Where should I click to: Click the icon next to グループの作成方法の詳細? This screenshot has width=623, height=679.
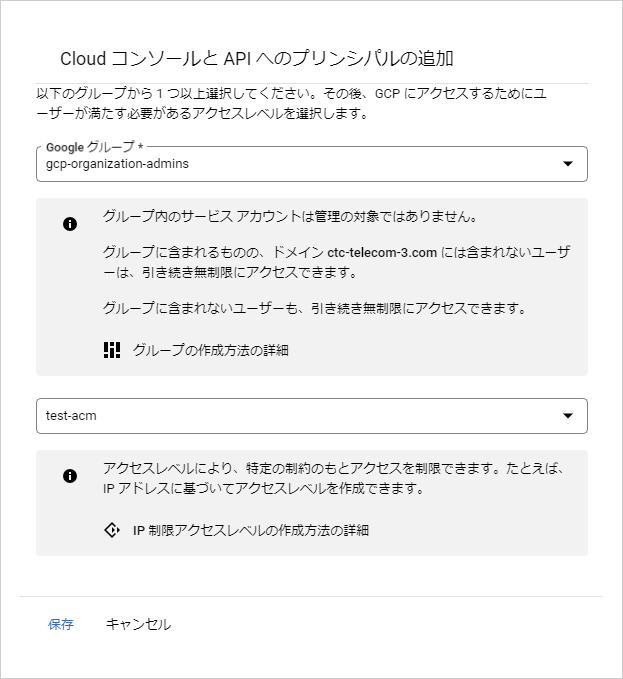(x=112, y=350)
